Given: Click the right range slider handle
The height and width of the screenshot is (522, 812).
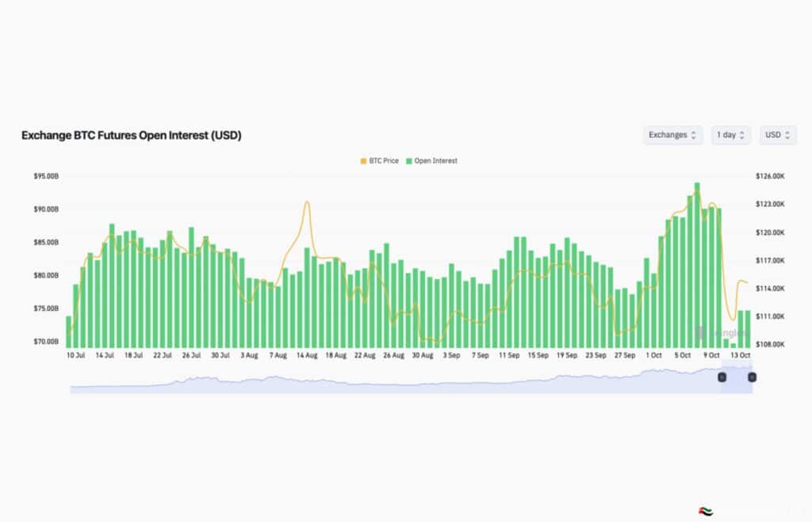Looking at the screenshot, I should [752, 377].
